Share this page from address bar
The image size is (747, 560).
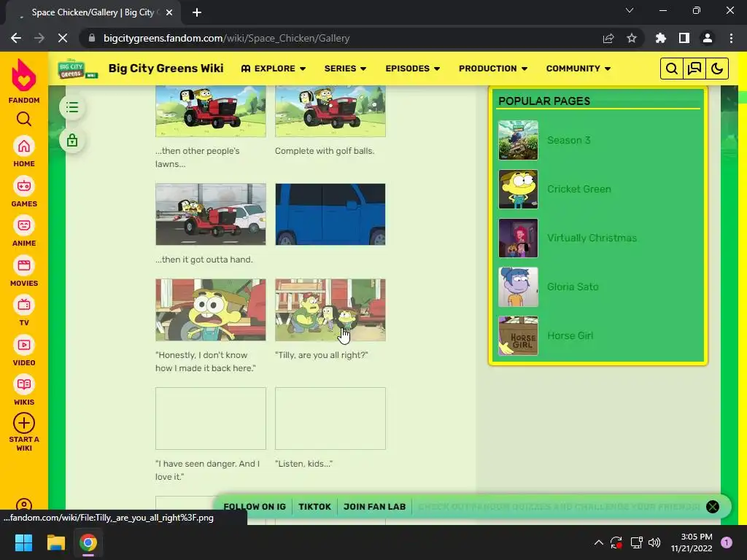608,38
